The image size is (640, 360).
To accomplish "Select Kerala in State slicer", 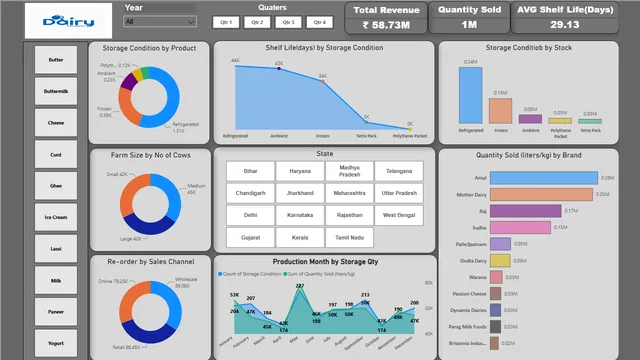I will [300, 237].
